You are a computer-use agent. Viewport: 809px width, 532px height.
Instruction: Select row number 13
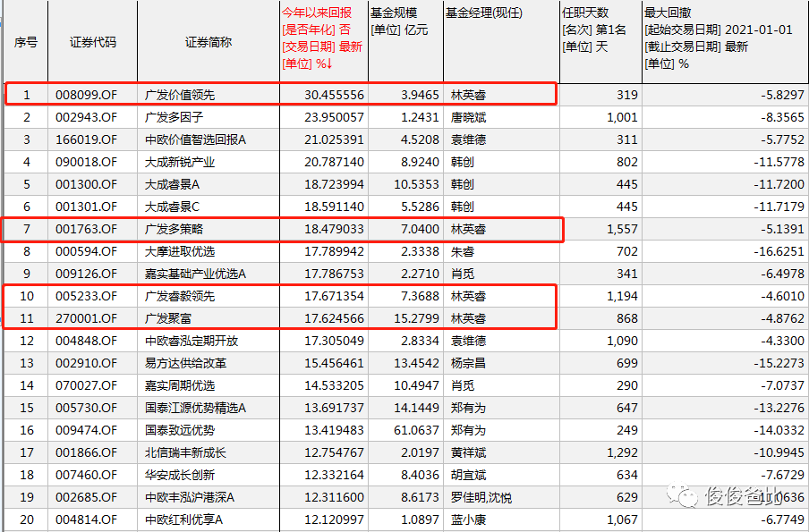pos(26,363)
